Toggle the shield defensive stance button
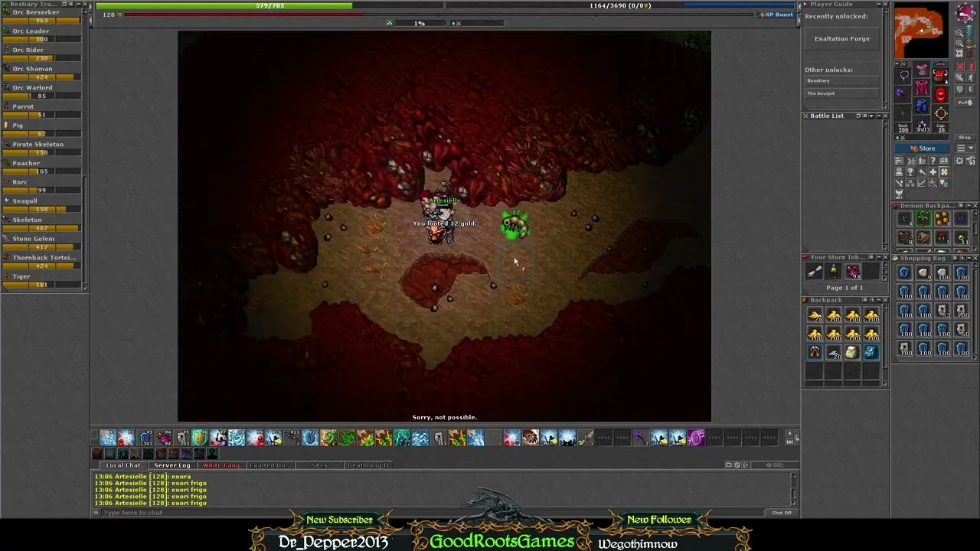Viewport: 980px width, 551px height. tap(959, 89)
